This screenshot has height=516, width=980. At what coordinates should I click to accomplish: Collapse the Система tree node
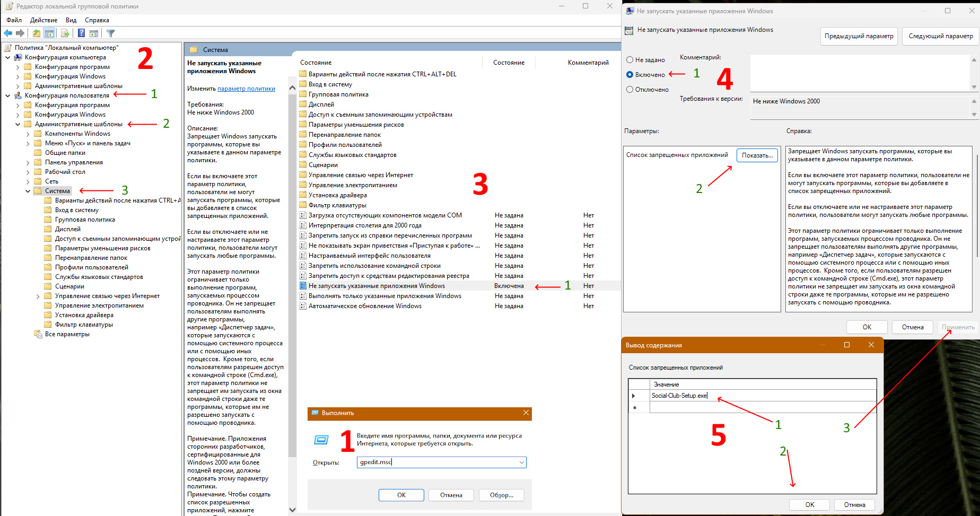tap(28, 191)
